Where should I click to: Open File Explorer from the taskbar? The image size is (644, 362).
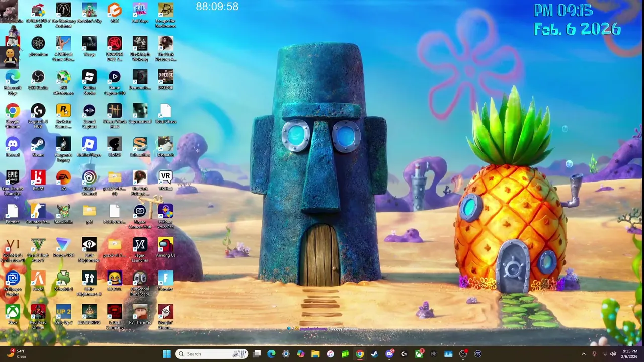pyautogui.click(x=315, y=354)
